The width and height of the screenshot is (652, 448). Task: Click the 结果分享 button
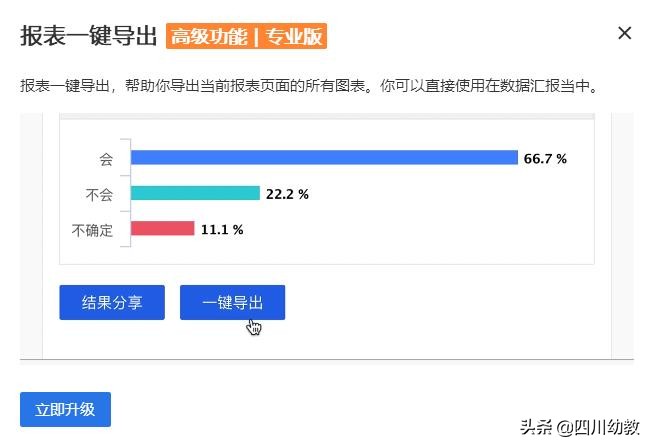pos(112,302)
